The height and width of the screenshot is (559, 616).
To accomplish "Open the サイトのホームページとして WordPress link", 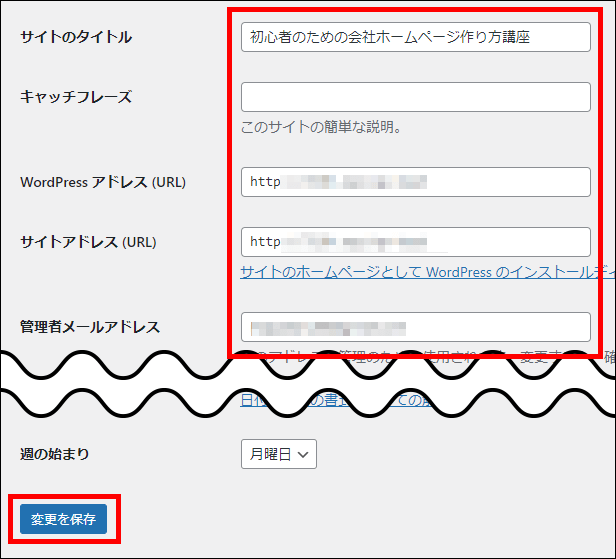I will [427, 272].
